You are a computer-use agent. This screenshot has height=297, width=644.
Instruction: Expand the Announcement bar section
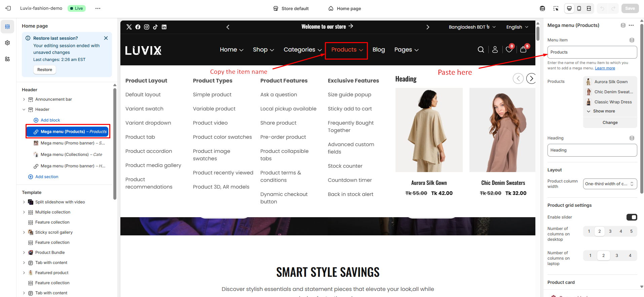pos(24,99)
